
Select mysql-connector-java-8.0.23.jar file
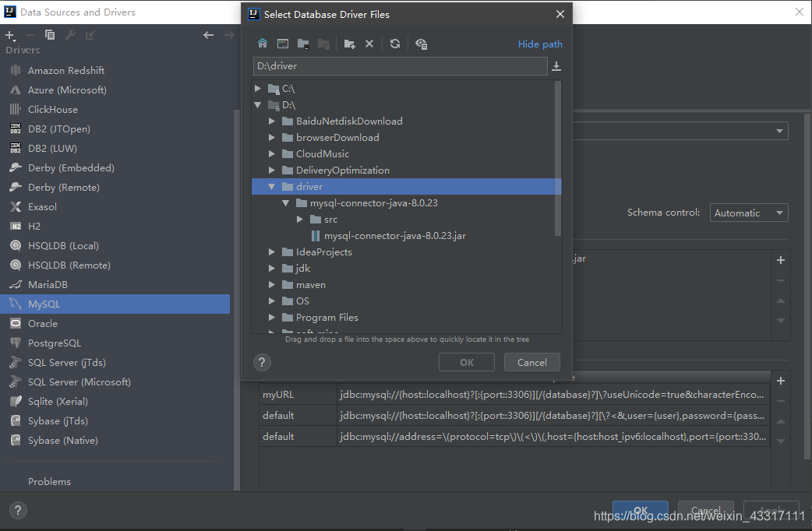(x=394, y=236)
